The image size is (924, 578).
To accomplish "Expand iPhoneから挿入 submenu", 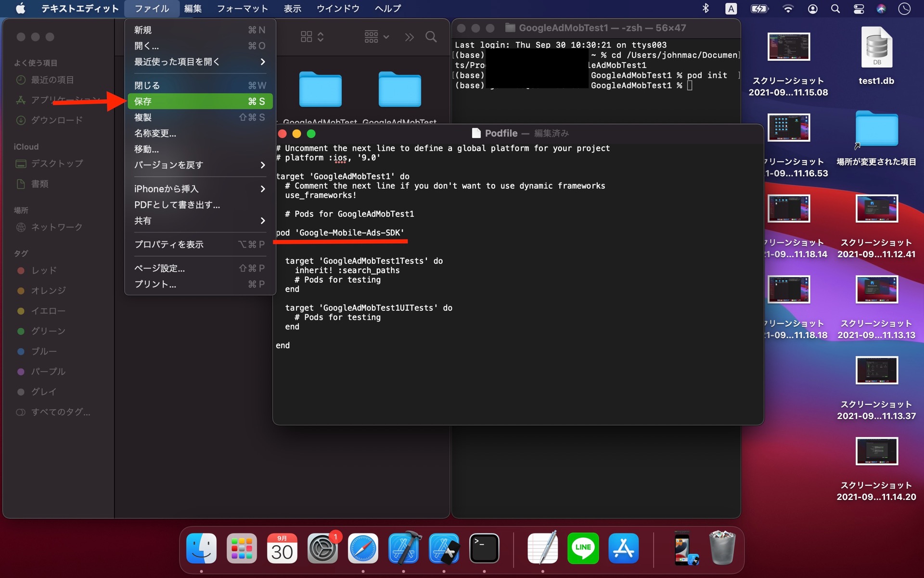I will 200,189.
